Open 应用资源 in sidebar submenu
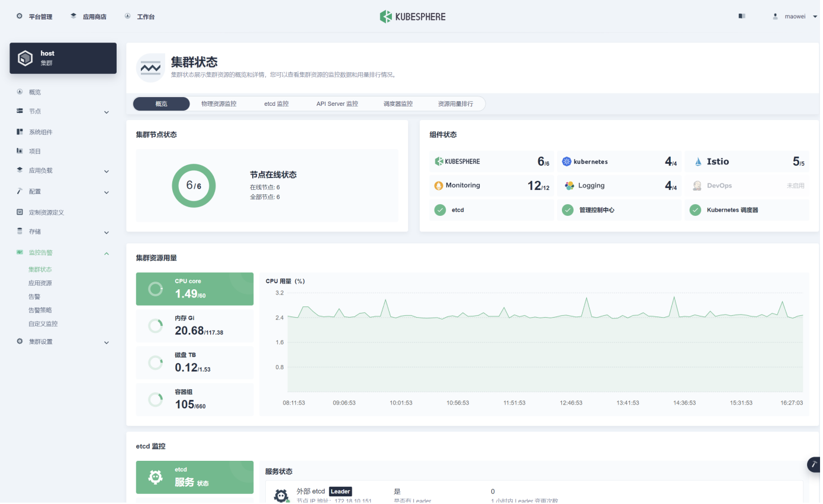823x504 pixels. click(x=40, y=283)
